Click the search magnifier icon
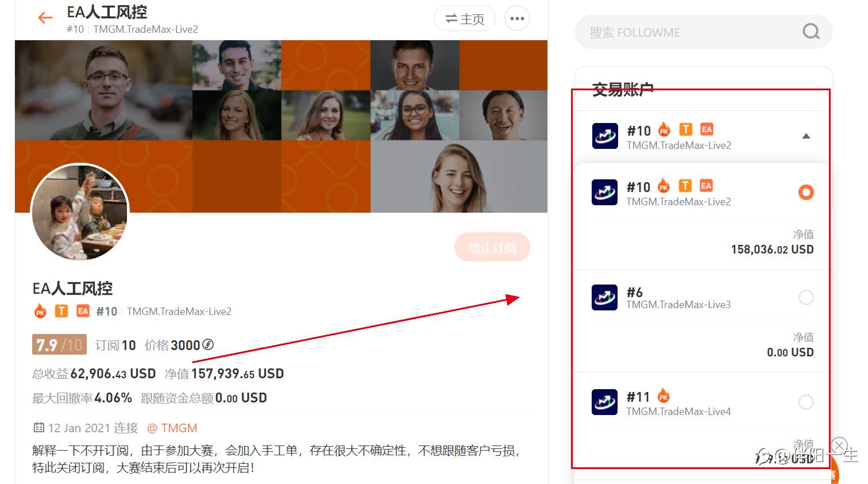The image size is (868, 484). (x=811, y=31)
